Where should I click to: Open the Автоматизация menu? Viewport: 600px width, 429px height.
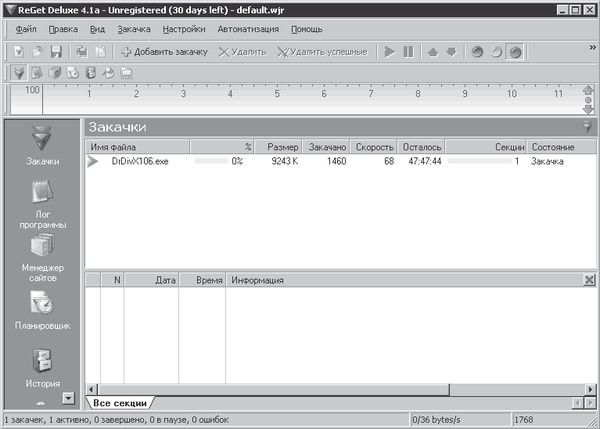248,29
